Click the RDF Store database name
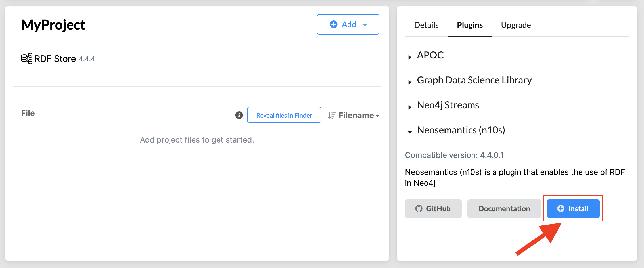The width and height of the screenshot is (644, 268). point(55,59)
